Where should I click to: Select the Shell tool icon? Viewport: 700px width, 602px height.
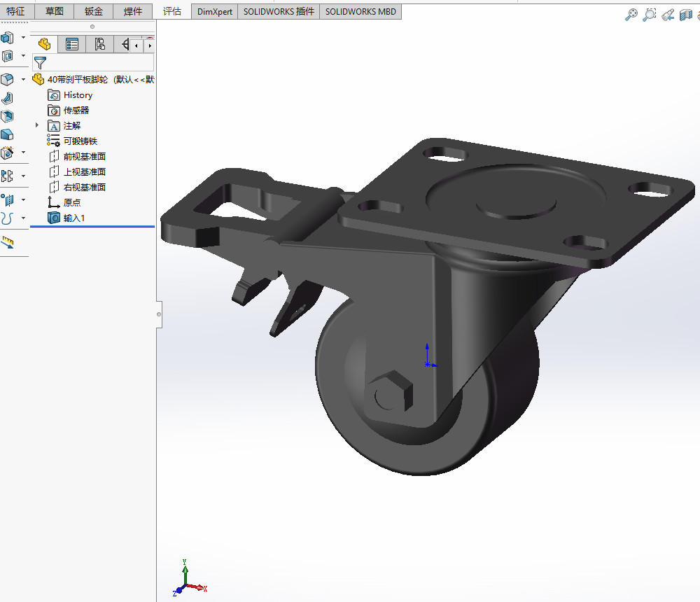pos(7,117)
